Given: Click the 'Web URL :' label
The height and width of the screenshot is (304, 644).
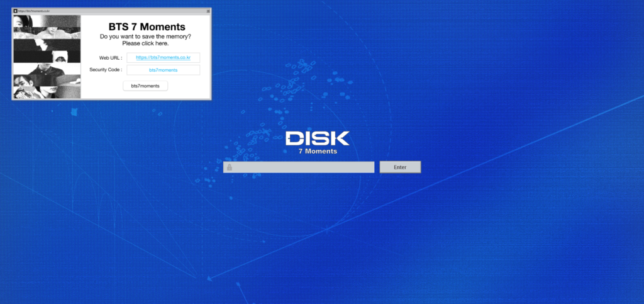Looking at the screenshot, I should tap(111, 58).
